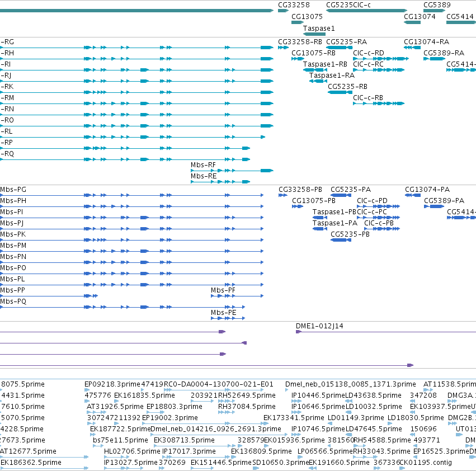Select transcript label CG5235-RA

click(x=346, y=41)
